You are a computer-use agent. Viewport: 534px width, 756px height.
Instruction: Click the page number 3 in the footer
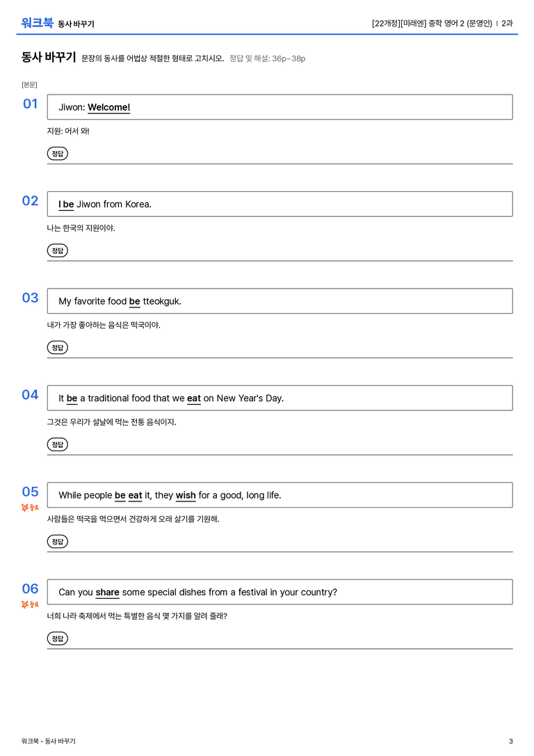[511, 741]
